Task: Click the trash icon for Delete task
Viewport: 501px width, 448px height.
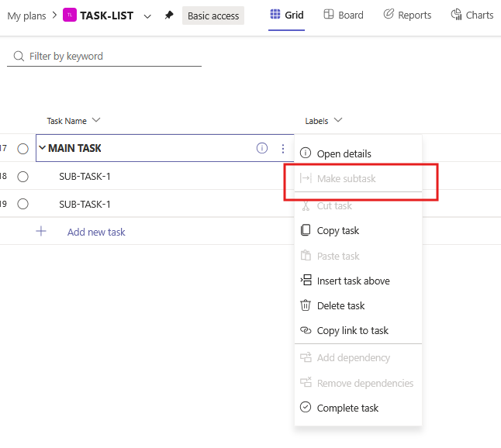Action: point(306,305)
